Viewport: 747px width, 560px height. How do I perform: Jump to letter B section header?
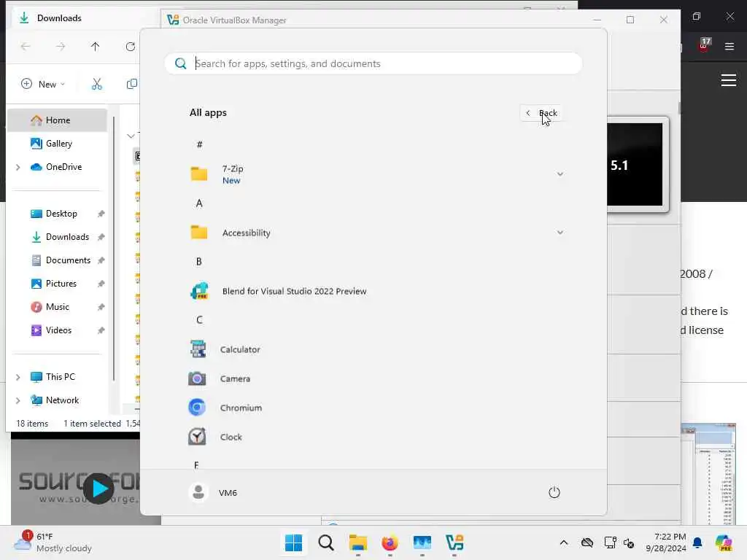click(199, 262)
